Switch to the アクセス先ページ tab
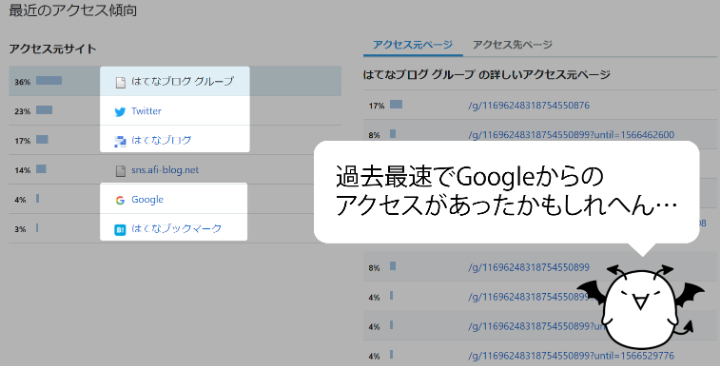720x366 pixels. pyautogui.click(x=512, y=45)
